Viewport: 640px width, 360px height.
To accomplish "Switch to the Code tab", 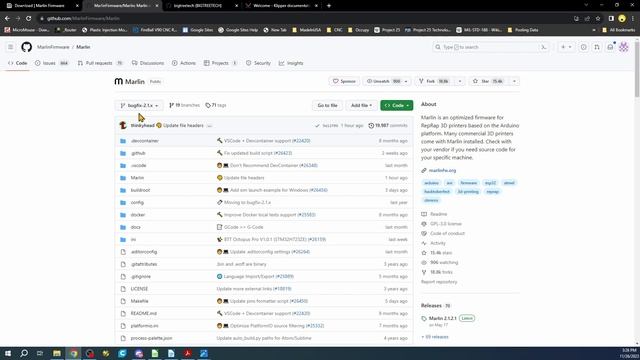I will pyautogui.click(x=18, y=63).
